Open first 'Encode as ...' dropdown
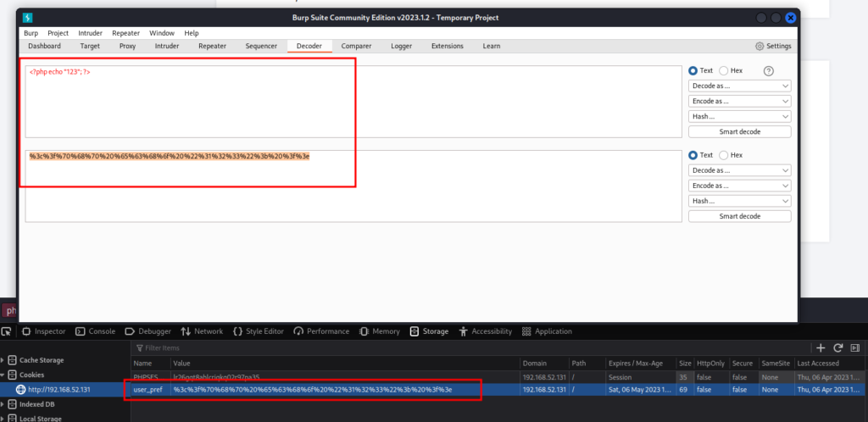The width and height of the screenshot is (868, 422). [x=739, y=101]
